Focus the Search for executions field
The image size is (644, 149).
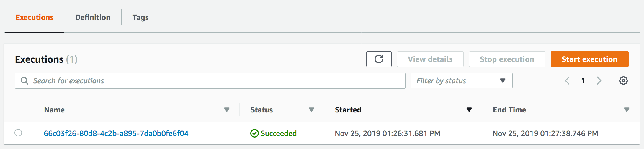click(x=210, y=81)
